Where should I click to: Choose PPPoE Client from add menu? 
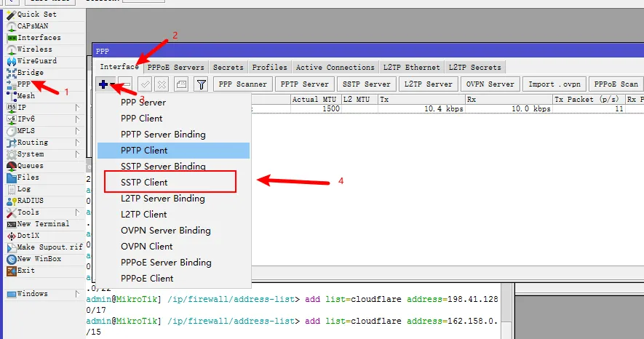173,279
